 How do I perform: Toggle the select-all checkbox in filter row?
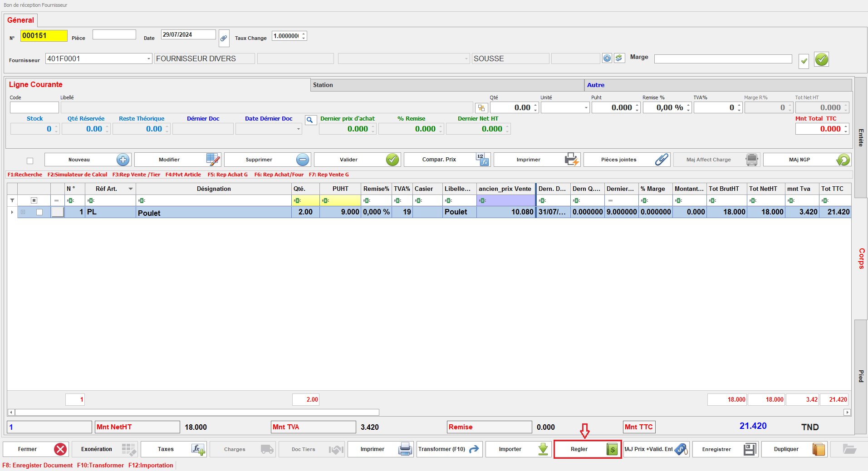click(34, 200)
